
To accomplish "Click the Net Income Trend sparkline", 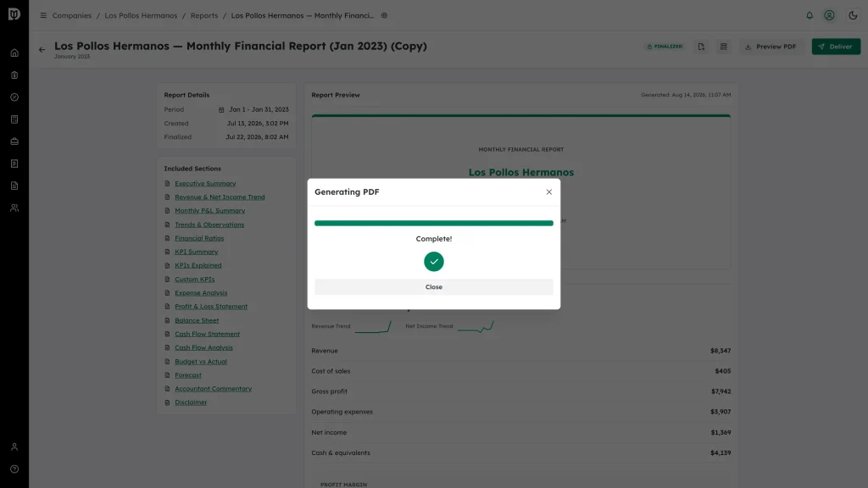I will (476, 326).
